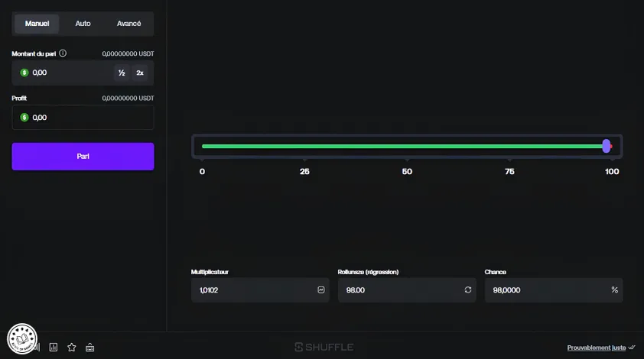Viewport: 644px width, 359px height.
Task: Open the keyboard hotkeys icon
Action: coord(90,348)
